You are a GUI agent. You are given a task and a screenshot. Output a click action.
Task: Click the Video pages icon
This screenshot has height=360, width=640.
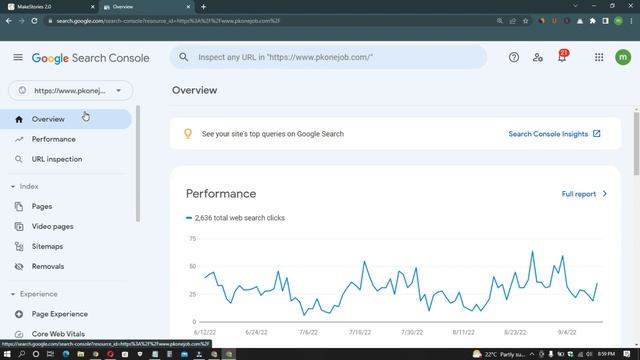tap(19, 227)
